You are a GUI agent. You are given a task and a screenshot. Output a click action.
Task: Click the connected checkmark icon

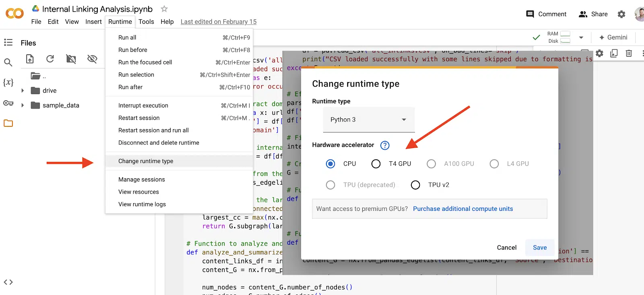click(536, 37)
